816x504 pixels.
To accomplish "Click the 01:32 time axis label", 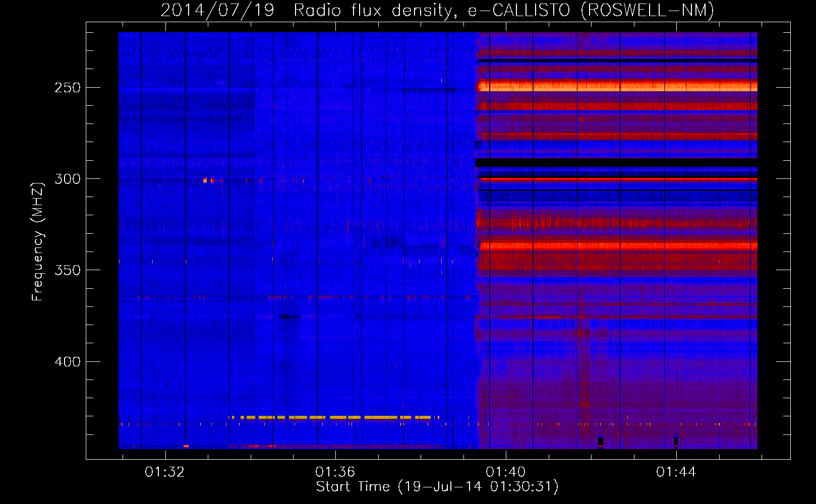I will (165, 472).
